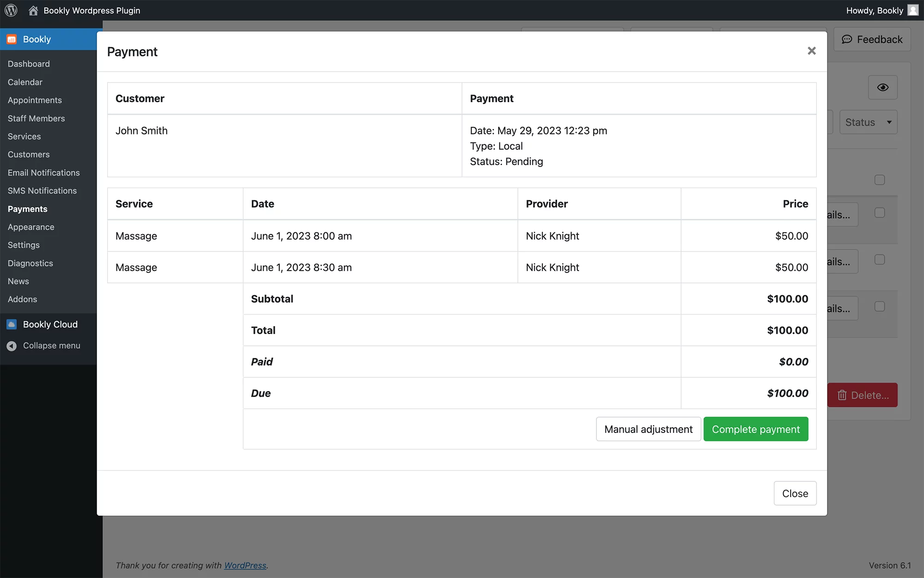Open Bookly Cloud menu item

48,324
